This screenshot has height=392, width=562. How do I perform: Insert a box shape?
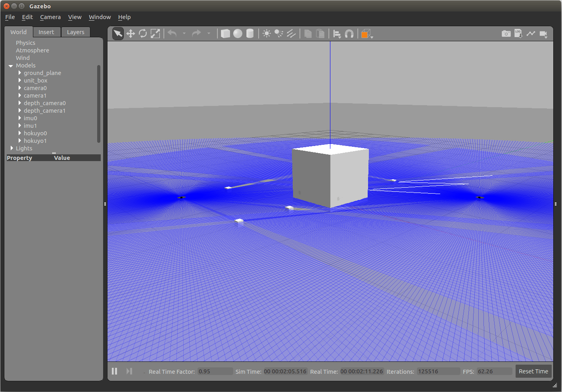225,34
